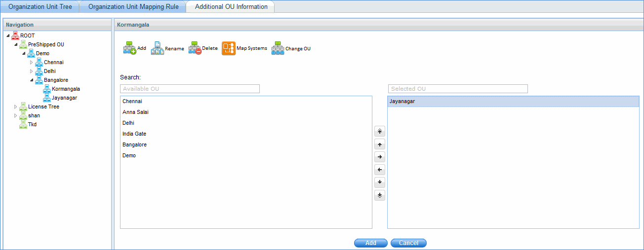Expand the License Tree node
The height and width of the screenshot is (250, 644).
click(x=16, y=107)
